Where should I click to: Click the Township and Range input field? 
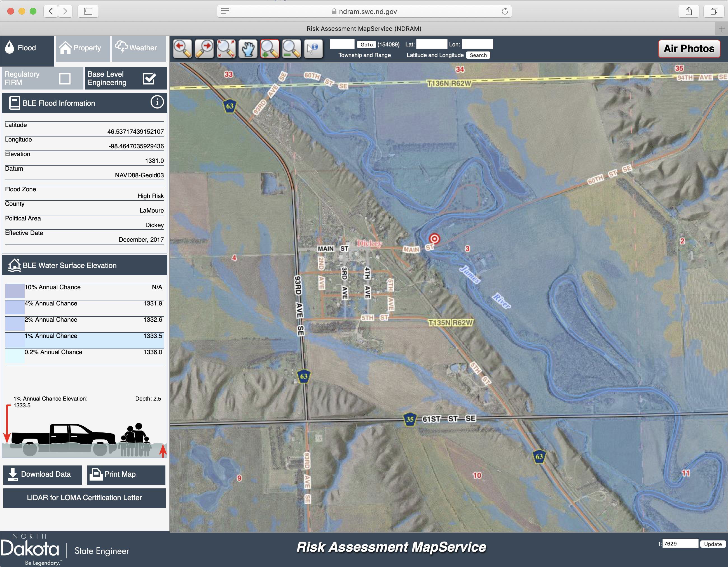click(342, 44)
